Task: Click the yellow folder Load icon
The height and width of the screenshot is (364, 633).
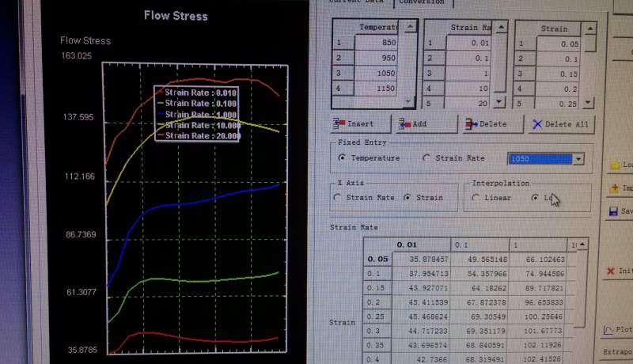Action: point(615,165)
